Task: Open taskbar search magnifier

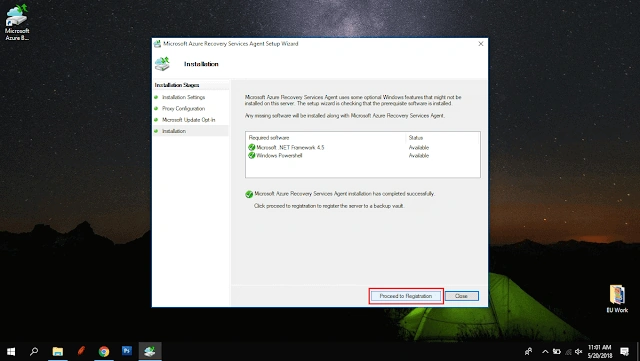Action: coord(34,351)
